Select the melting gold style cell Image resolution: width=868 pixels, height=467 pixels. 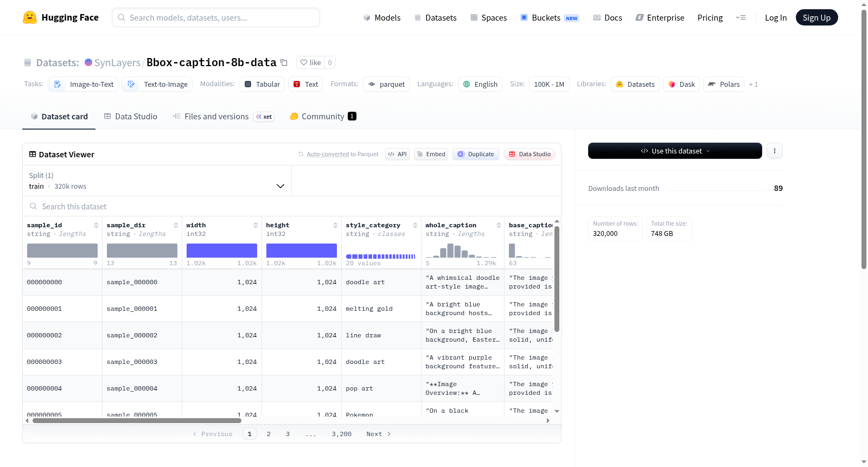point(381,309)
